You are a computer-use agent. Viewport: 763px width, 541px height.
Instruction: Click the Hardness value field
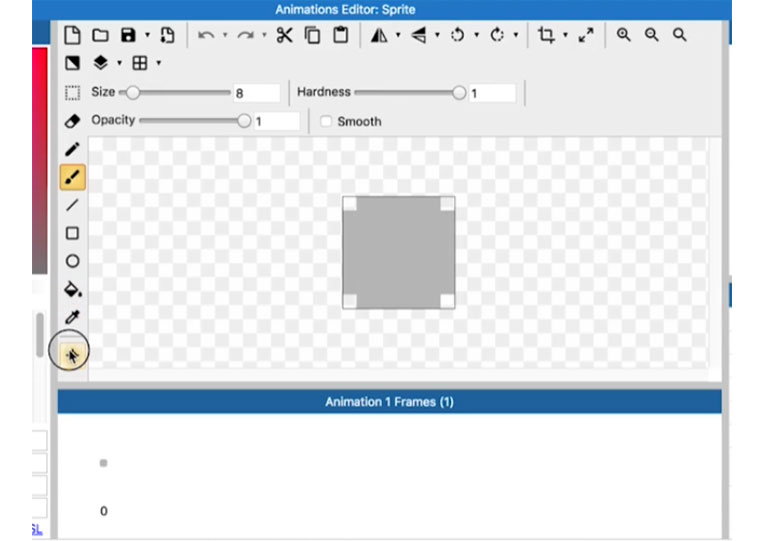pyautogui.click(x=492, y=93)
